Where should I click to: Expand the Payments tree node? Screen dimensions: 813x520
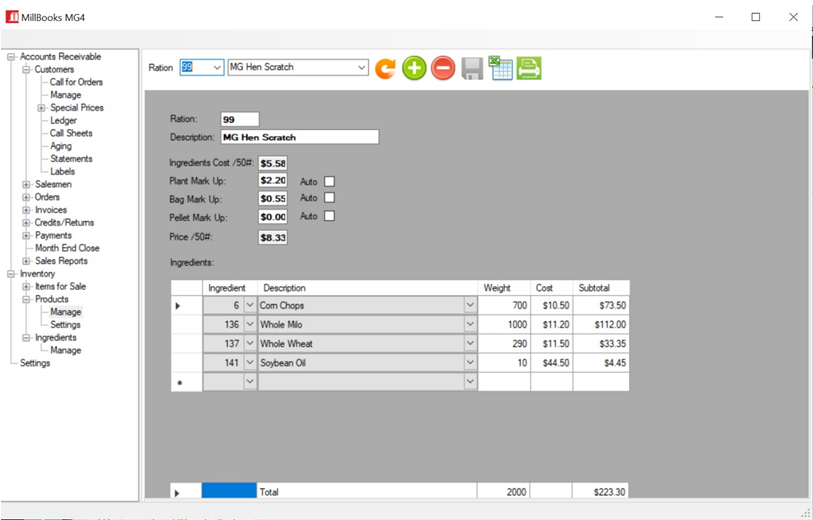pos(26,235)
